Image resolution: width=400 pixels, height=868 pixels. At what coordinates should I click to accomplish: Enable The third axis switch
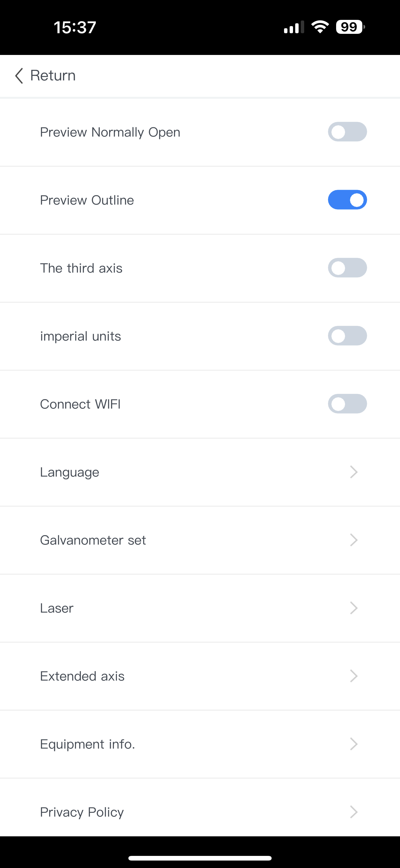pos(348,268)
